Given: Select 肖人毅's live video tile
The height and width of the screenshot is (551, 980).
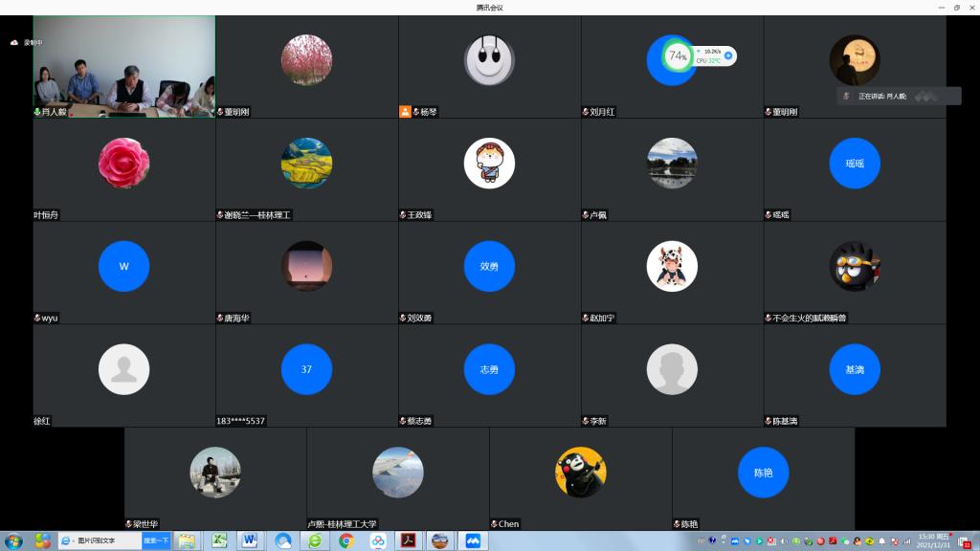Looking at the screenshot, I should (x=124, y=65).
